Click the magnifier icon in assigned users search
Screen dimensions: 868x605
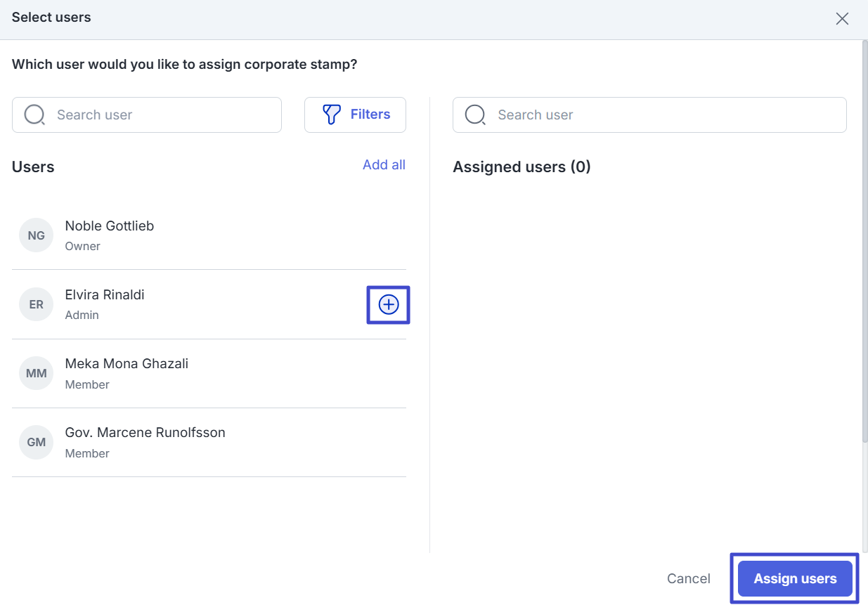pos(475,115)
